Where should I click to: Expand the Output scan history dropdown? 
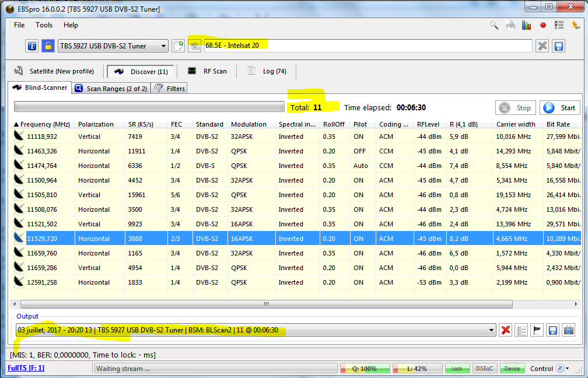tap(491, 330)
